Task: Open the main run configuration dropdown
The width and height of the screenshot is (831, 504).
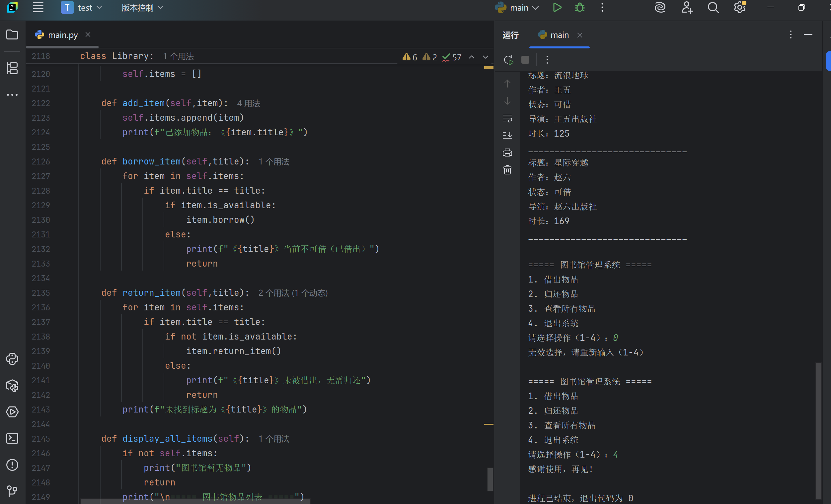Action: click(x=517, y=7)
